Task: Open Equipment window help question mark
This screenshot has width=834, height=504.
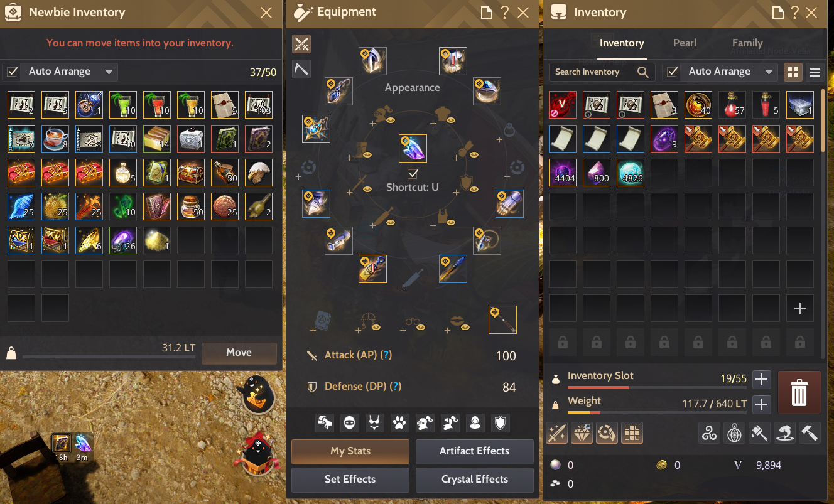Action: (x=504, y=13)
